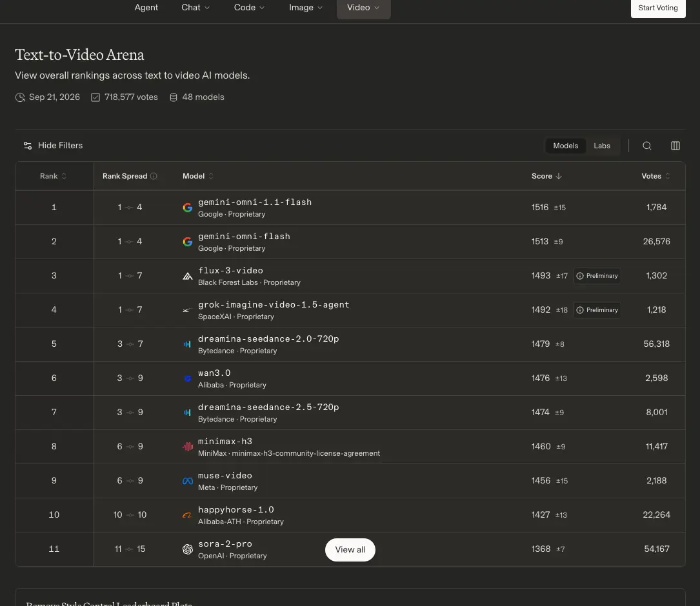700x606 pixels.
Task: Click the Preliminary badge on flux-3-video row
Action: (597, 276)
